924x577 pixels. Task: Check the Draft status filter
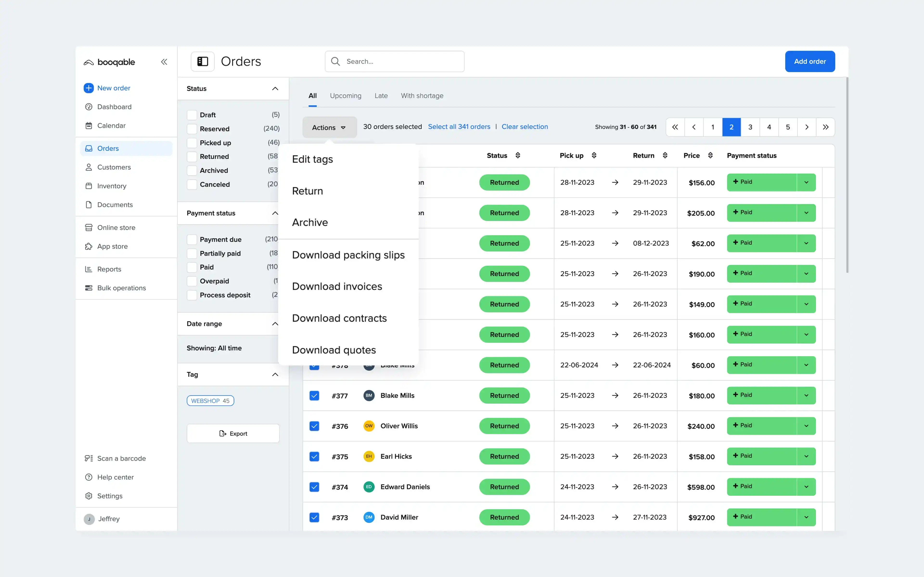pyautogui.click(x=192, y=114)
